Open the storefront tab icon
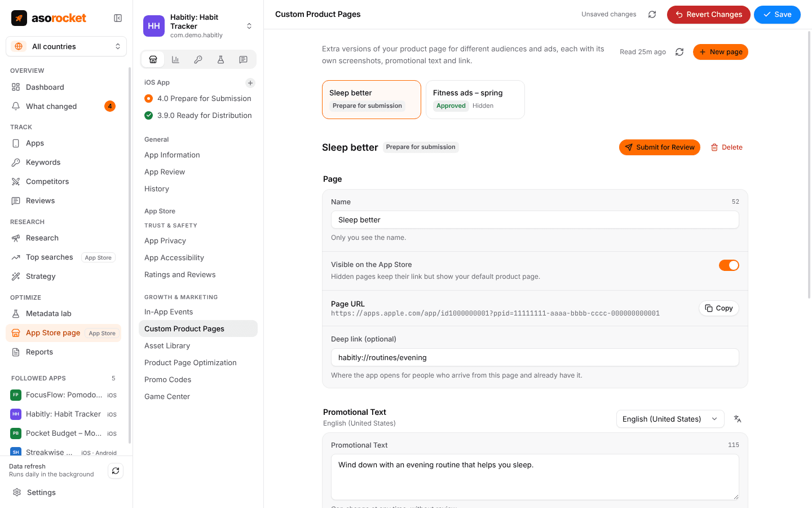Screen dimensions: 812x508 click(153, 59)
